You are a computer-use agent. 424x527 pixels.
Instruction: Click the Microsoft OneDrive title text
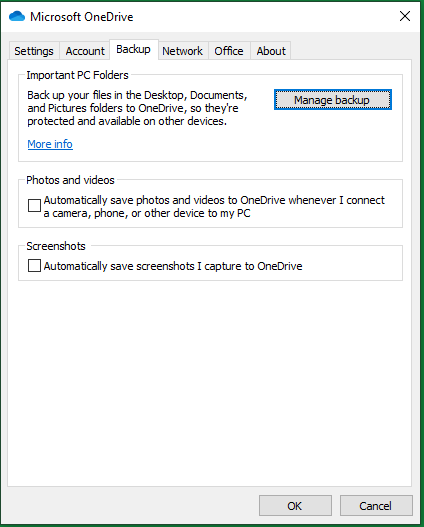click(x=82, y=17)
